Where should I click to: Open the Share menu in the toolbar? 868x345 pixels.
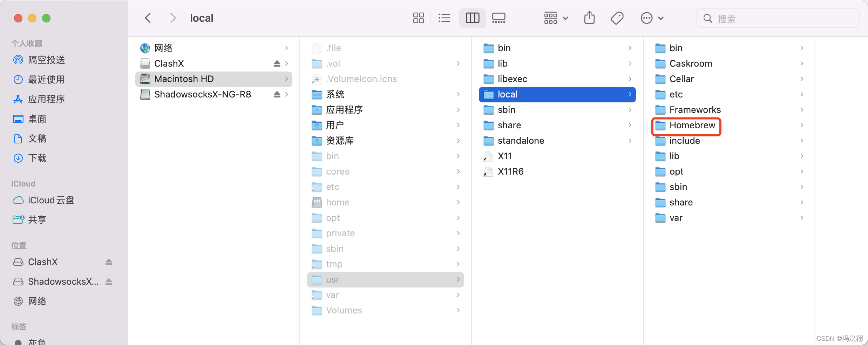click(589, 18)
